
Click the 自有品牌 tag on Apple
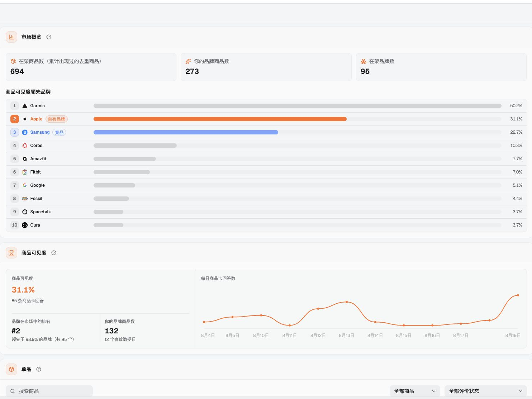tap(57, 119)
